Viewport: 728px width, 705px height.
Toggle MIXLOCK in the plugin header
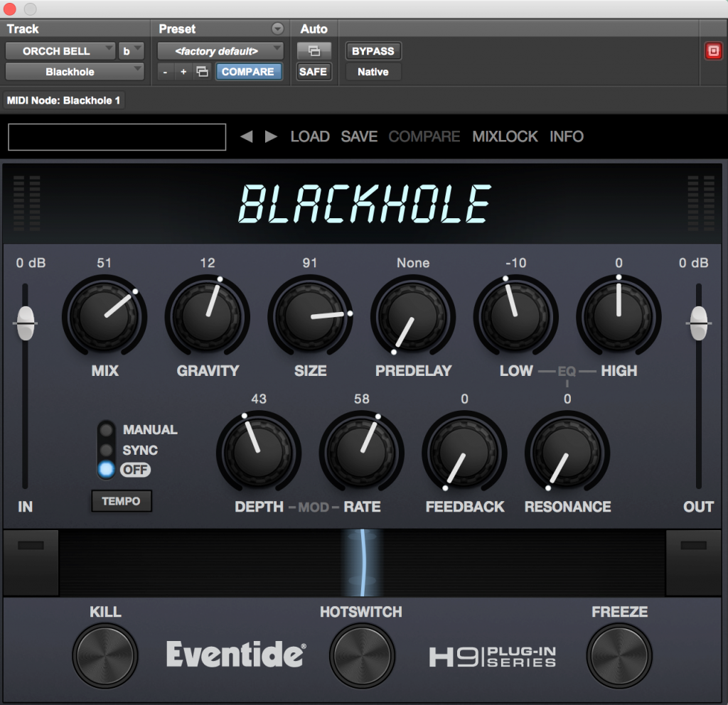point(505,136)
